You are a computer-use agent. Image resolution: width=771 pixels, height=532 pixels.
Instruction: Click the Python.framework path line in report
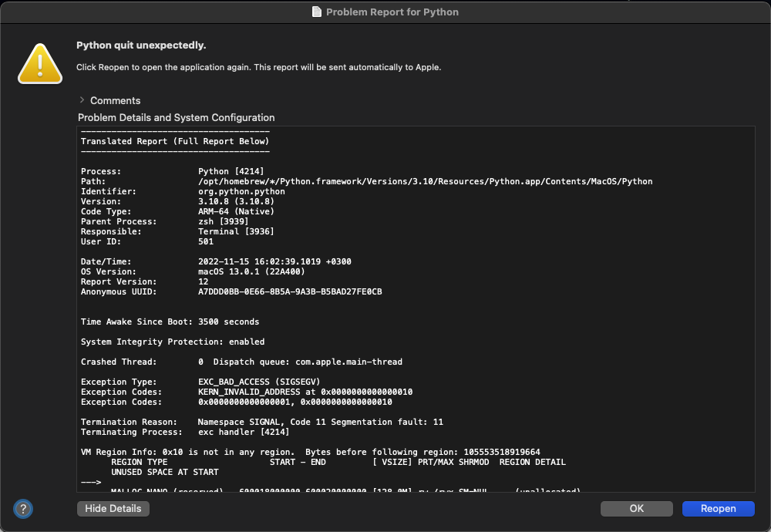[425, 182]
